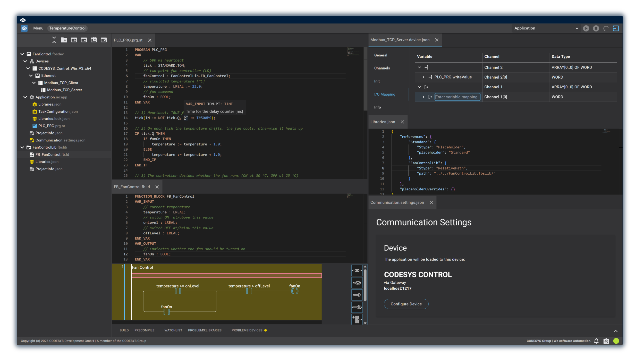This screenshot has height=364, width=644.
Task: Insert a coil from the LD toolbox
Action: click(x=357, y=283)
